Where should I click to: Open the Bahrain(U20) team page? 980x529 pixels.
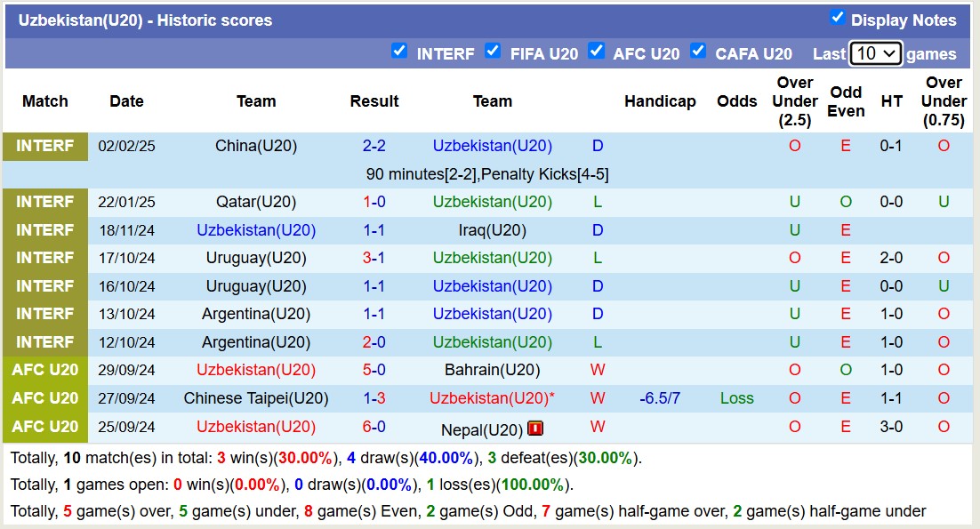point(492,370)
